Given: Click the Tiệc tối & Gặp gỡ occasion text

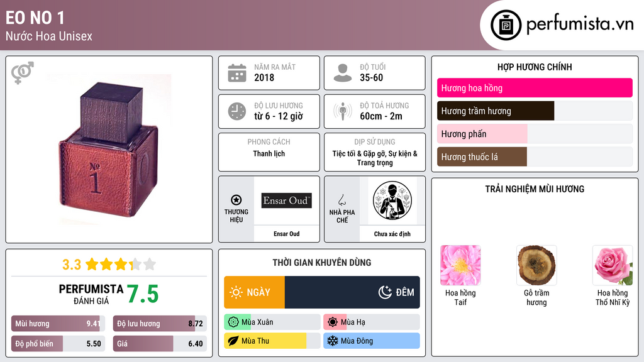Looking at the screenshot, I should 375,158.
